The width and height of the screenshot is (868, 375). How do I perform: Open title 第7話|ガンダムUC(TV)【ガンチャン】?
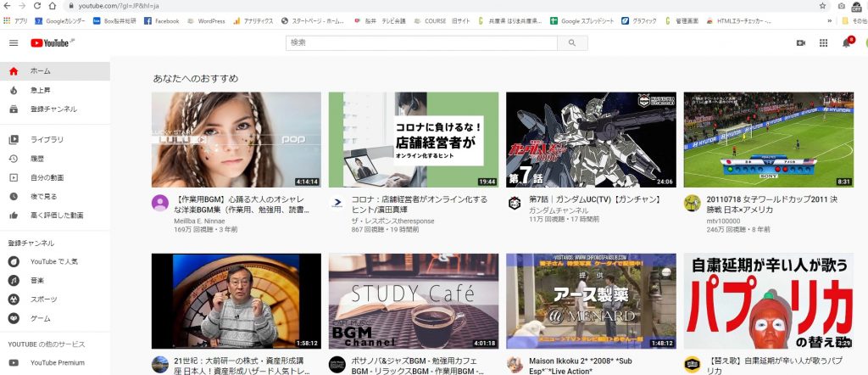594,199
